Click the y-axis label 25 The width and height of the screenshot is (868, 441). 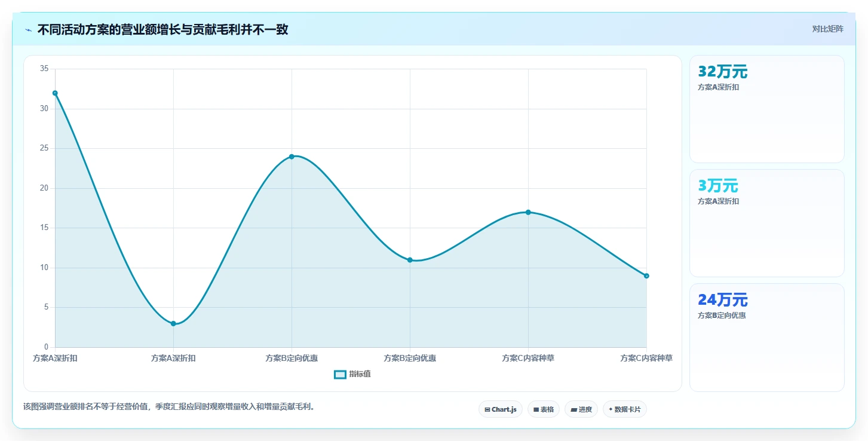point(44,148)
